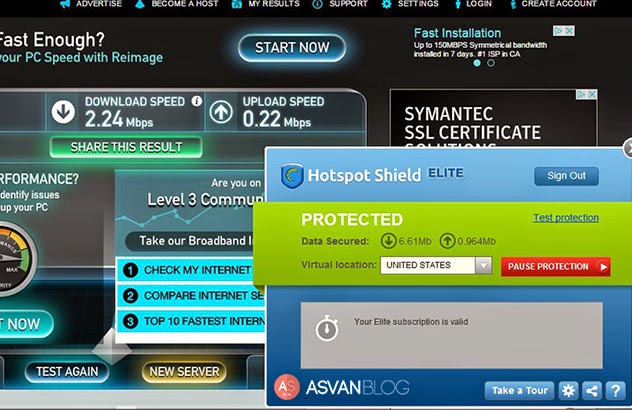Click the PROTECTED status text
The width and height of the screenshot is (632, 410).
(352, 220)
